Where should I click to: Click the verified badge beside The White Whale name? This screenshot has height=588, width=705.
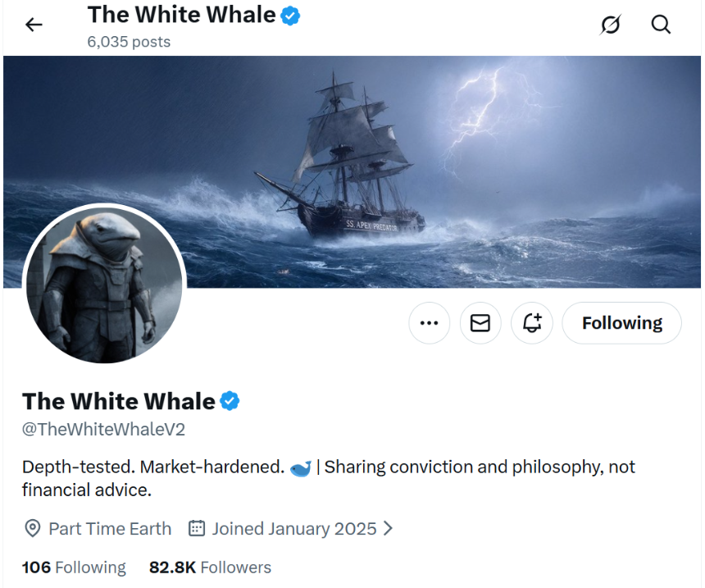click(x=230, y=401)
